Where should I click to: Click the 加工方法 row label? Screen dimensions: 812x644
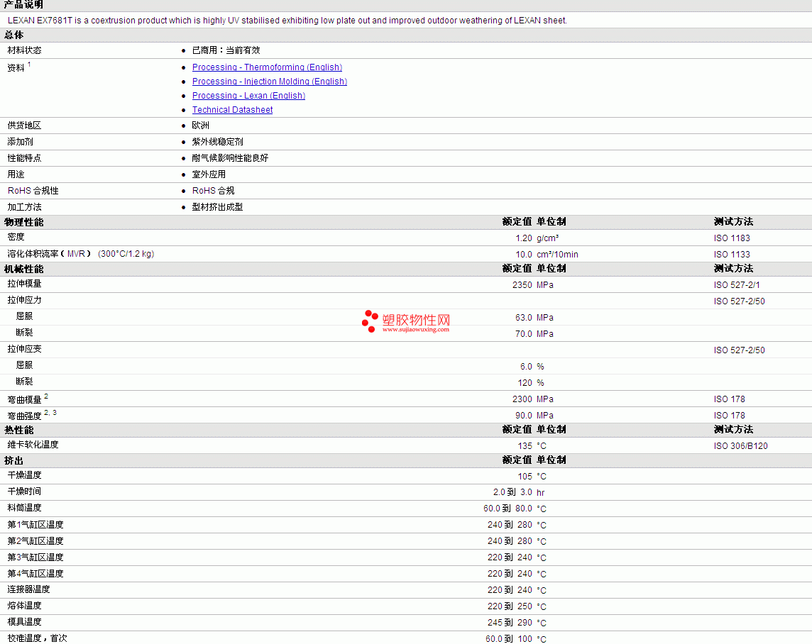click(24, 207)
